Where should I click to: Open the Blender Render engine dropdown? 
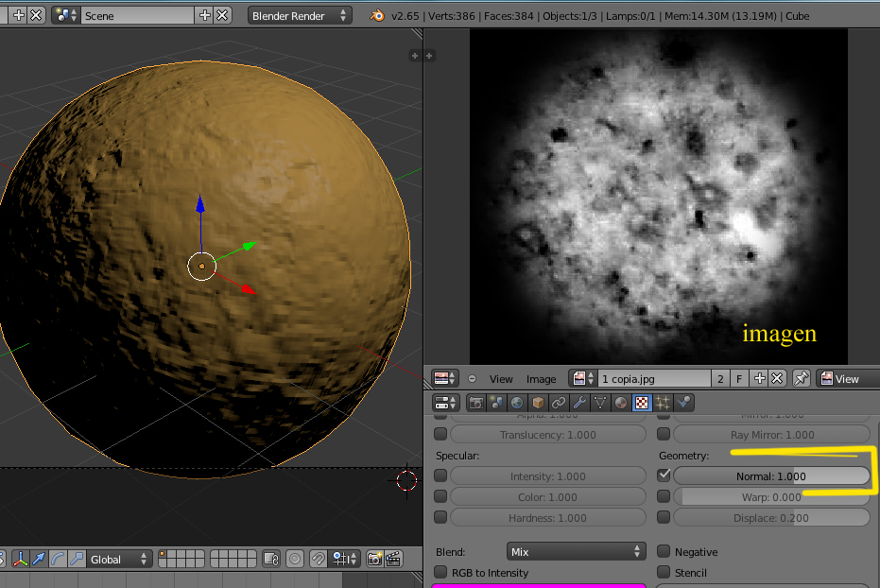[x=300, y=16]
